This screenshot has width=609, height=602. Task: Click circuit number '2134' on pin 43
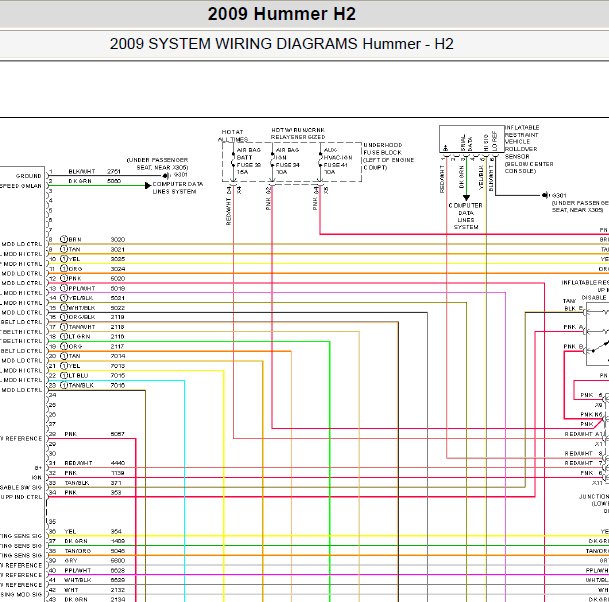coord(118,599)
